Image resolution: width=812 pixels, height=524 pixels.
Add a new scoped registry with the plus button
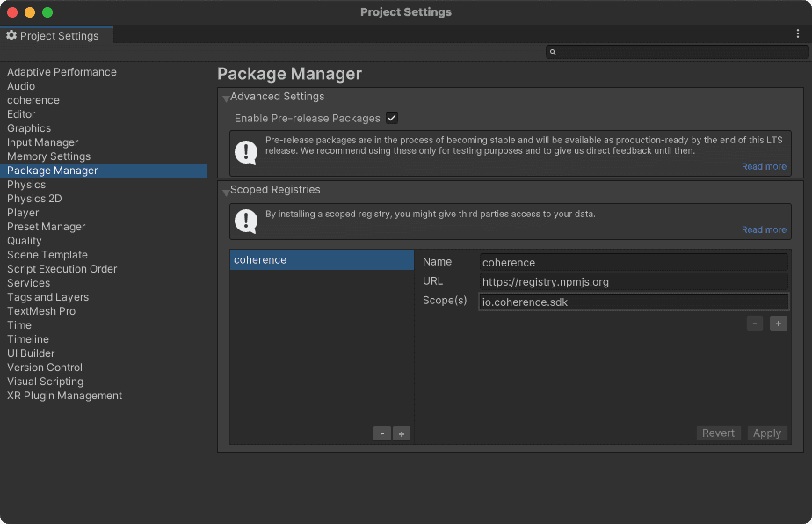point(402,433)
